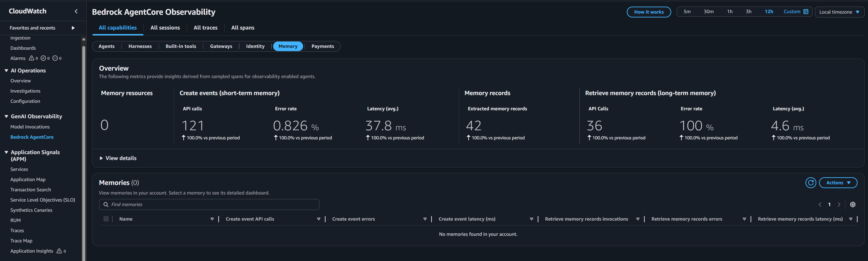Click page number 1 in pagination
Screen dimensions: 868x261
tap(829, 204)
